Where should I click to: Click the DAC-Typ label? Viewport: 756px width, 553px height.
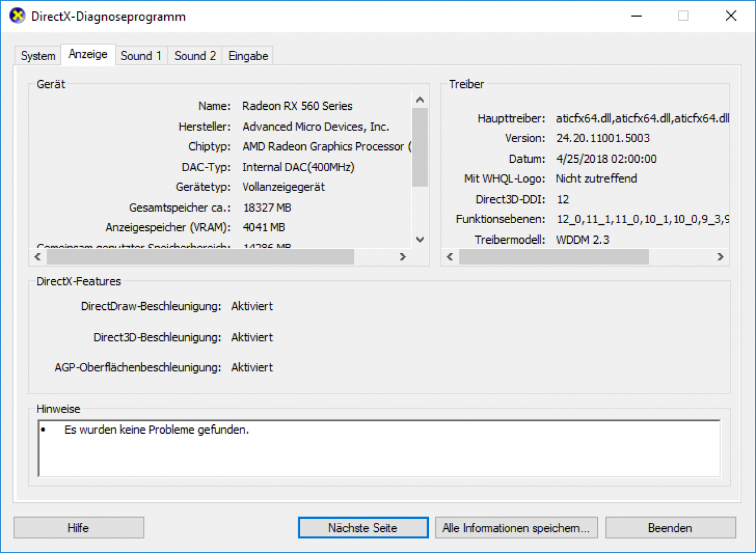(x=207, y=167)
